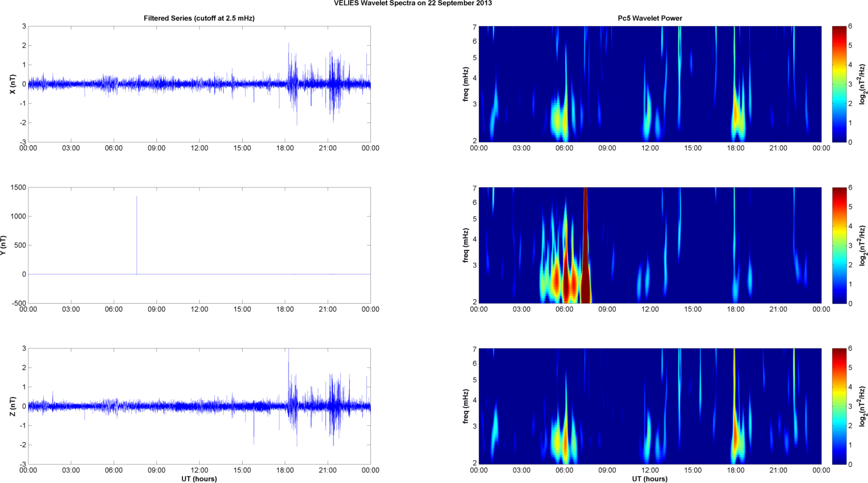Select the top X-component wavelet spectrogram
Screen dimensions: 868x483
[650, 84]
